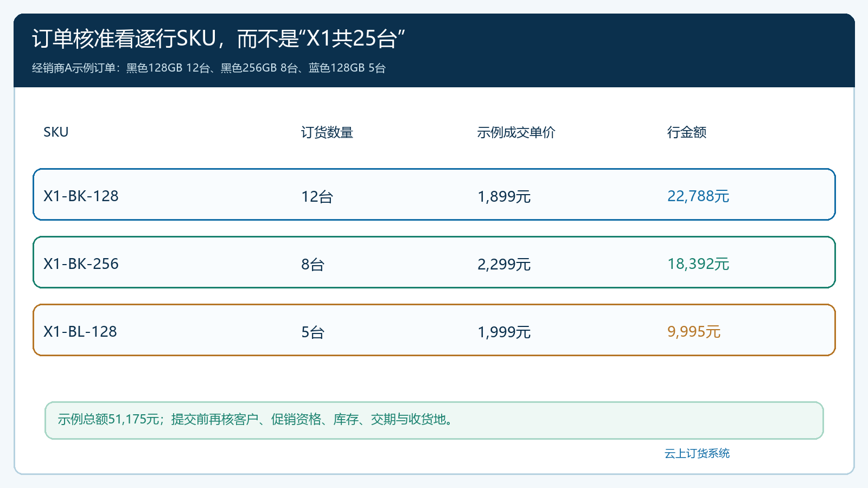Select the X1-BK-256 SKU cell

pyautogui.click(x=81, y=264)
